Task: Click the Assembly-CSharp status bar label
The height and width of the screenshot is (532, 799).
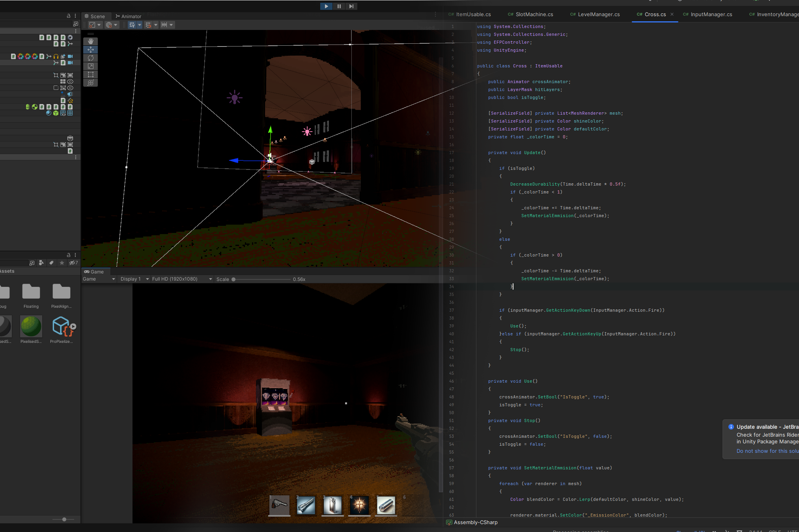Action: click(x=475, y=523)
